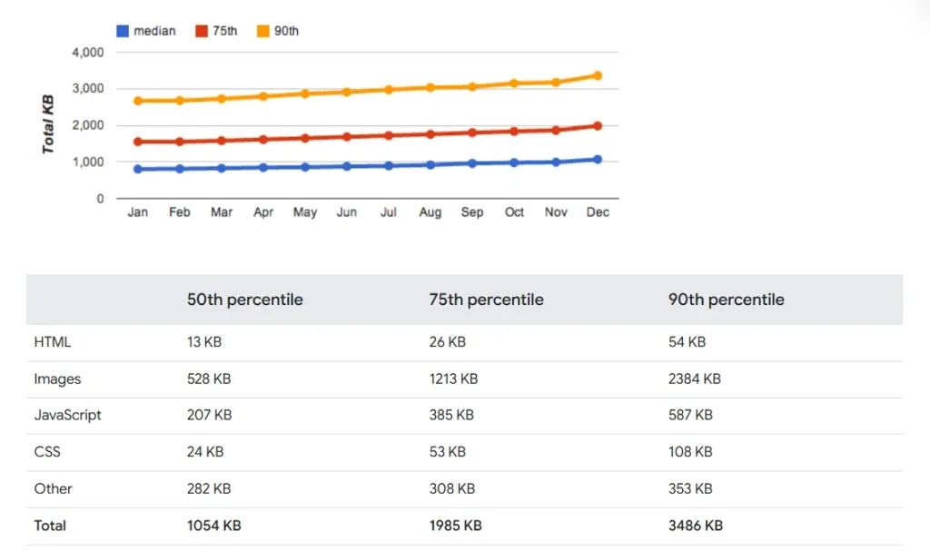The image size is (930, 560).
Task: Expand the JavaScript table row
Action: coord(67,415)
